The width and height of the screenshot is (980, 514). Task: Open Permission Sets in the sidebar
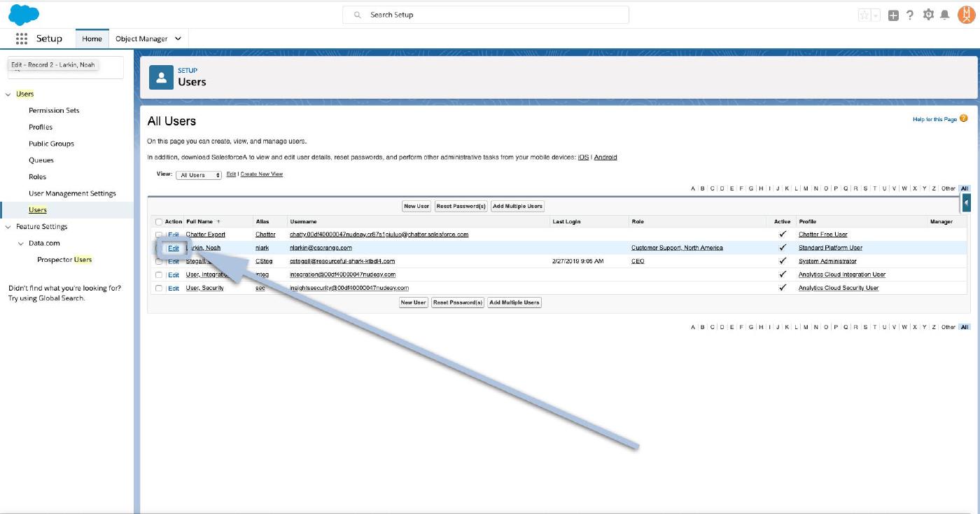point(54,111)
